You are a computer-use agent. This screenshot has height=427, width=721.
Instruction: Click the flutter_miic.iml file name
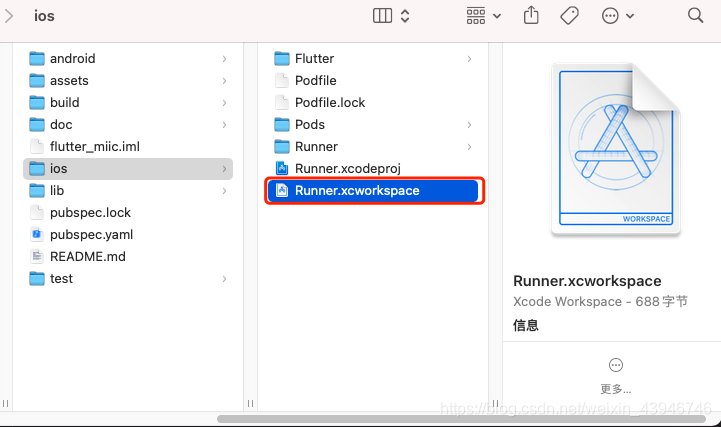(95, 147)
